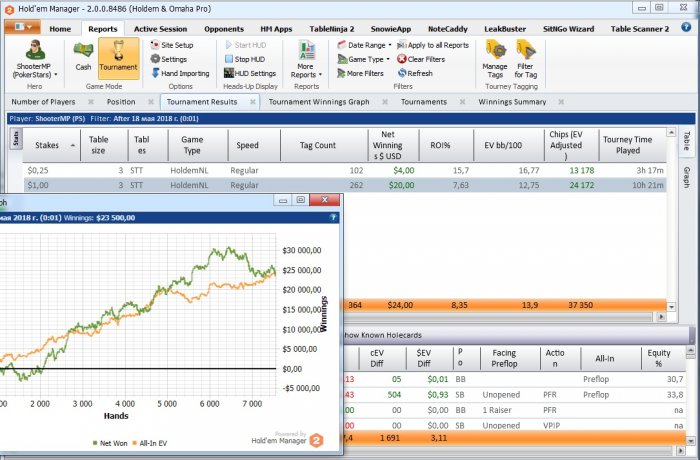Open the Opponents tab
This screenshot has width=700, height=460.
[x=224, y=29]
